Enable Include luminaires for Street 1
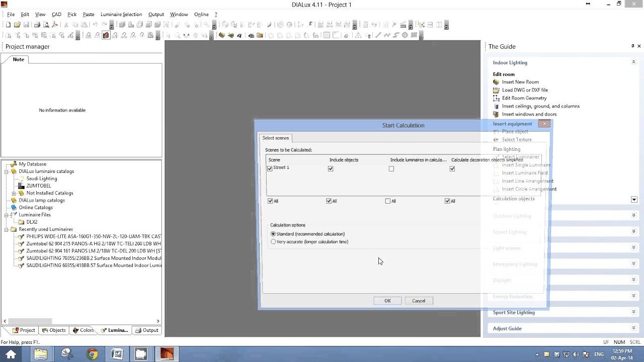 pos(391,168)
